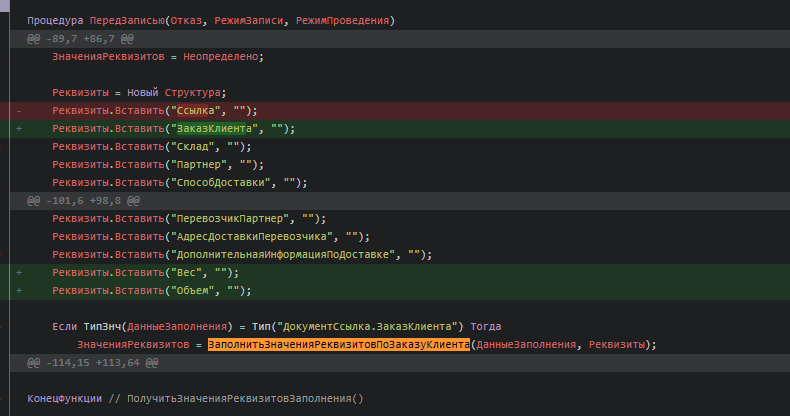This screenshot has height=416, width=790.
Task: Click the string "Партнер" in the code
Action: tap(199, 165)
